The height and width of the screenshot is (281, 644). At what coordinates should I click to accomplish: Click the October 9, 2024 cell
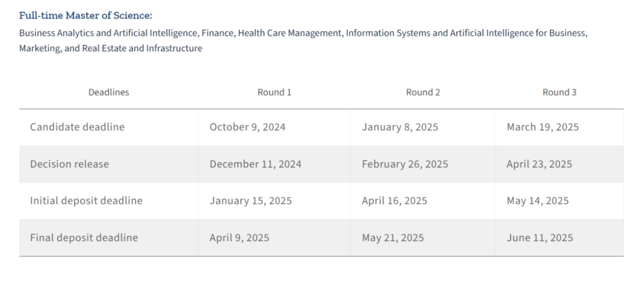(247, 127)
